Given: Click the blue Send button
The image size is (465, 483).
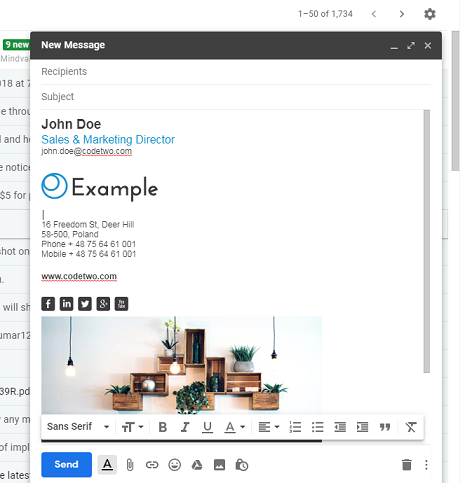Looking at the screenshot, I should click(66, 464).
